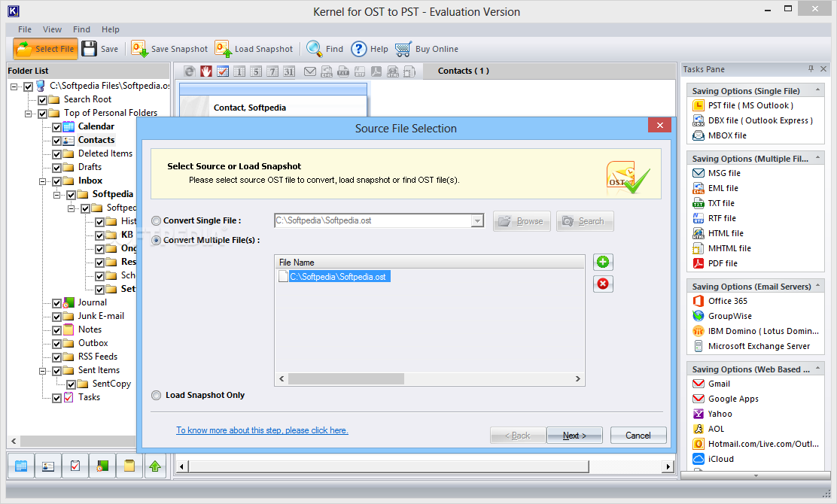Viewport: 837px width, 504px height.
Task: Close the Source File Selection dialog
Action: (660, 125)
